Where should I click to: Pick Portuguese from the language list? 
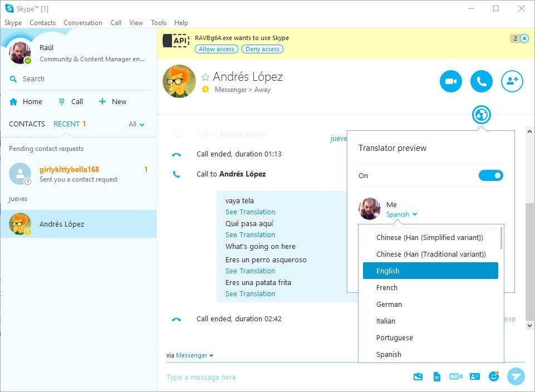[x=430, y=338]
